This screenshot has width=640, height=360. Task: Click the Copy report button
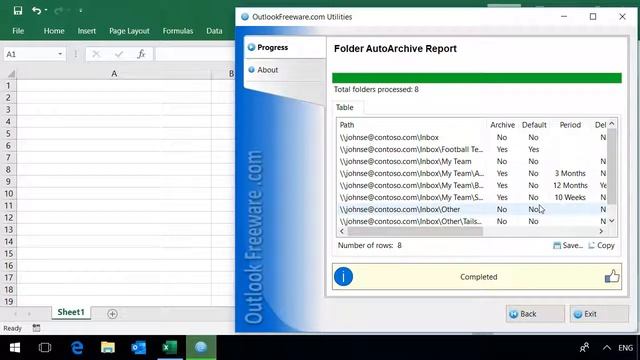(602, 245)
